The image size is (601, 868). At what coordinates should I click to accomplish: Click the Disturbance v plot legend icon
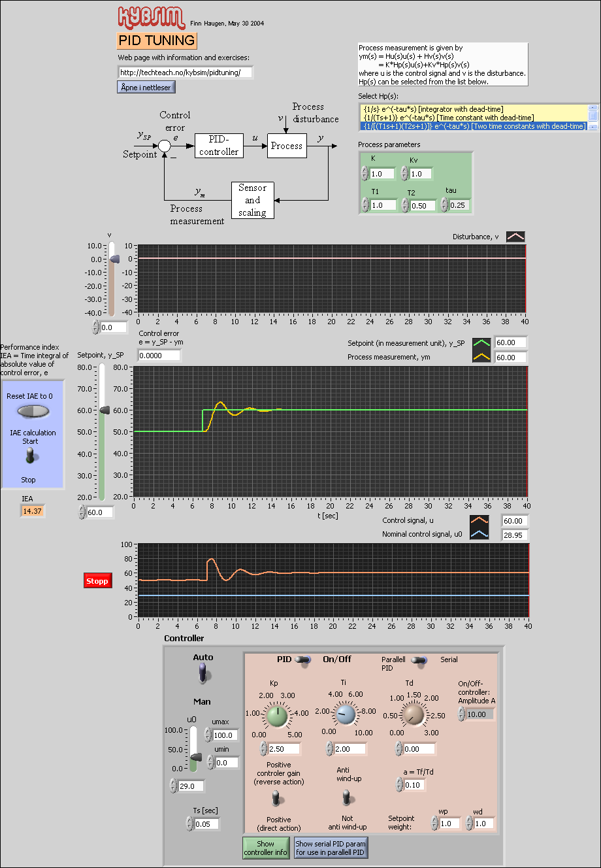515,237
